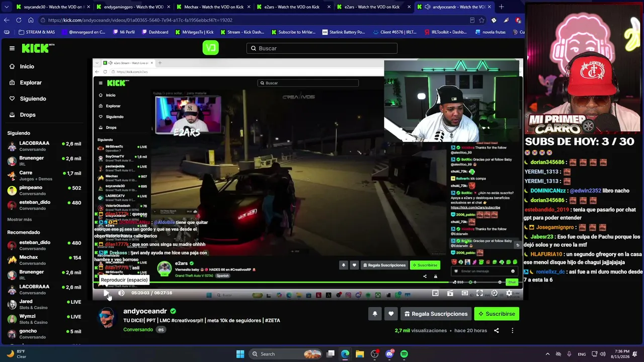Open Discord from the taskbar
This screenshot has height=362, width=644.
click(x=389, y=354)
